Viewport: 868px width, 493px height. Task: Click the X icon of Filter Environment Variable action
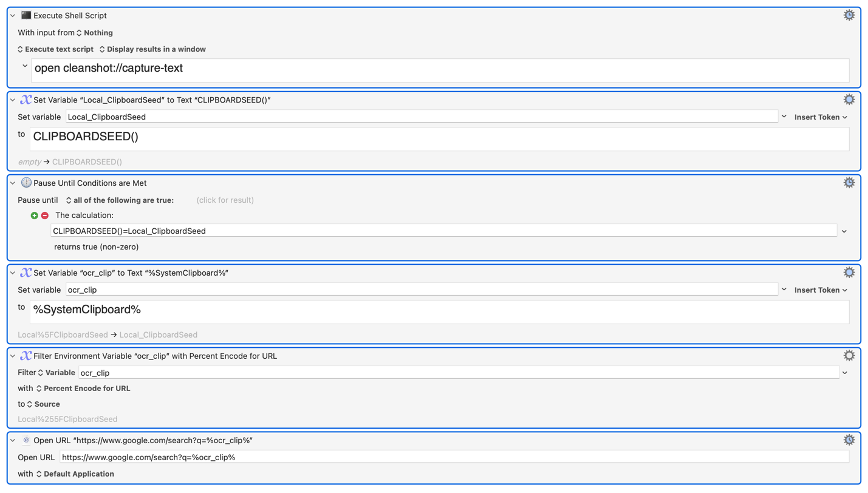point(26,356)
